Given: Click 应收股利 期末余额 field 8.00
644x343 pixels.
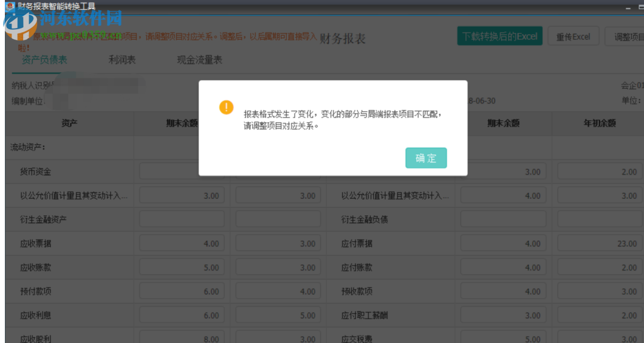Looking at the screenshot, I should [182, 337].
